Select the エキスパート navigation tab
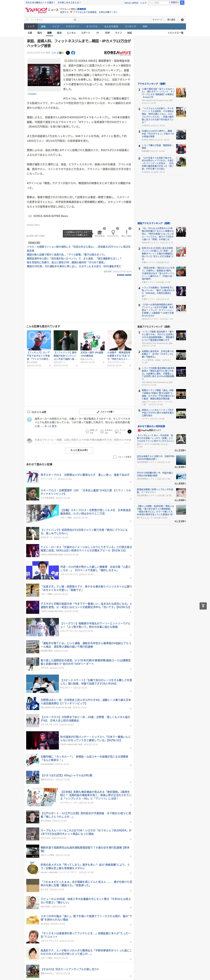 coord(72,27)
